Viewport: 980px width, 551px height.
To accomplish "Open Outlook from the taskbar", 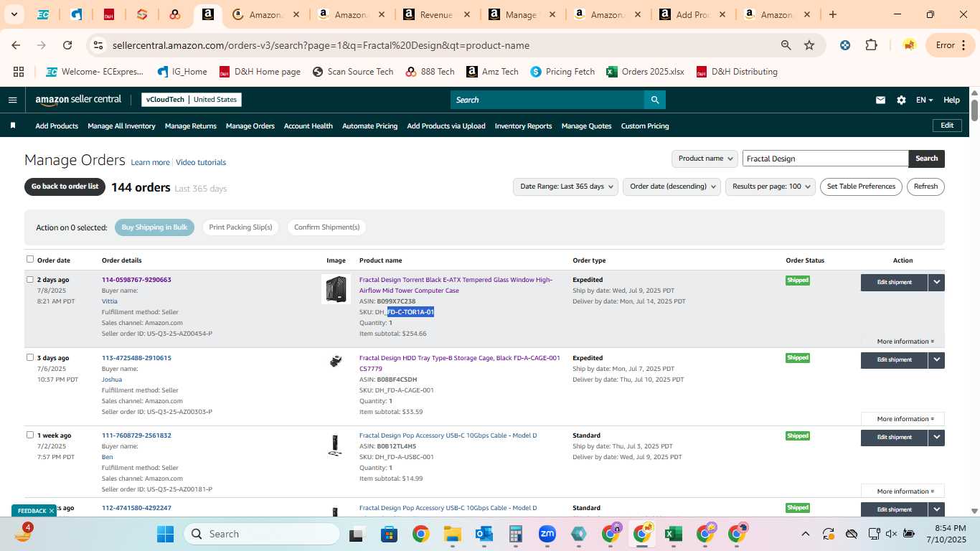I will (x=484, y=534).
